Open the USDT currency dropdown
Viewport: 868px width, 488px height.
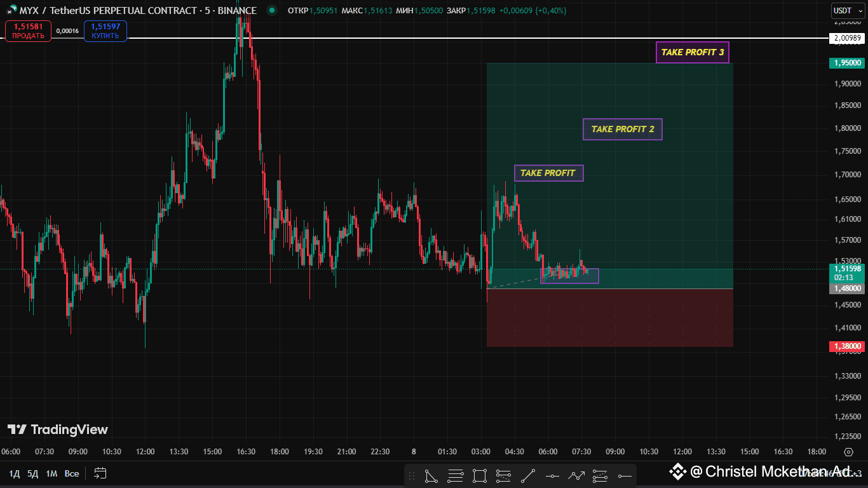[848, 10]
